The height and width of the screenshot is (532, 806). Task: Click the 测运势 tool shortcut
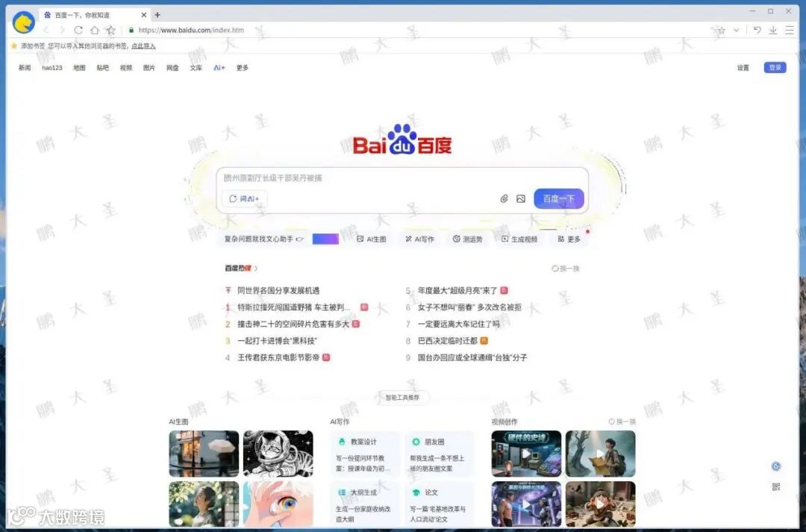[x=467, y=239]
